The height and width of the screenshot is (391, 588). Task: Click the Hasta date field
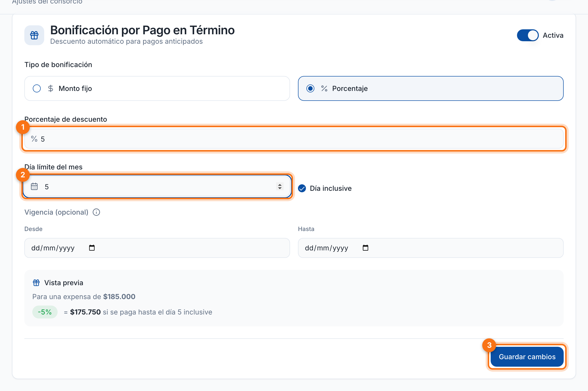pyautogui.click(x=431, y=248)
